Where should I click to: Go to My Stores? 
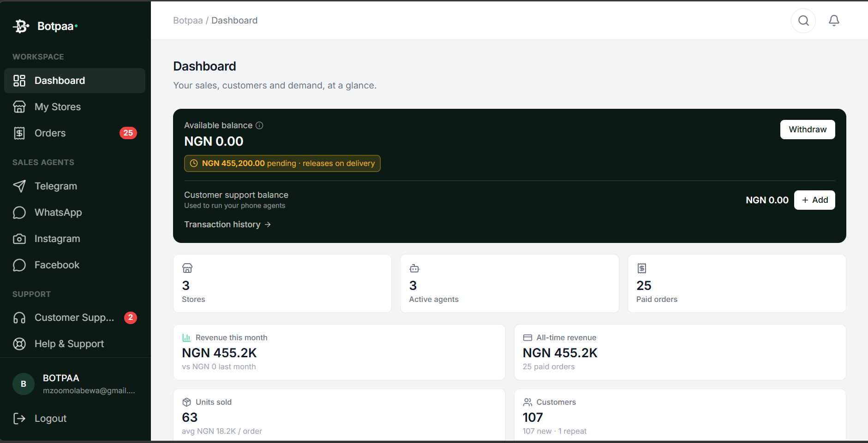pos(75,107)
